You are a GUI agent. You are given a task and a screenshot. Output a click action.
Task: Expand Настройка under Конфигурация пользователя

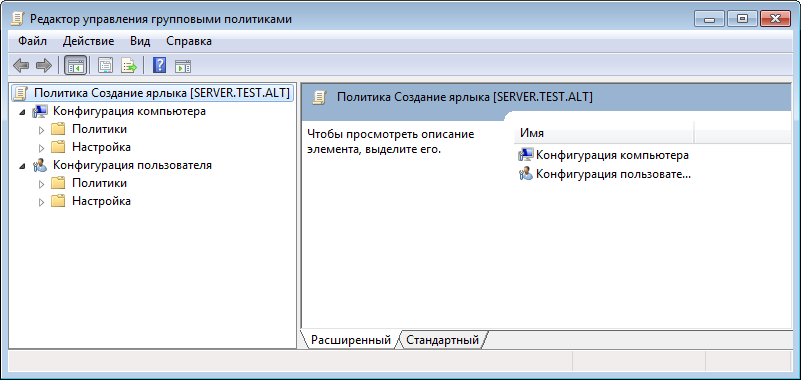coord(42,201)
